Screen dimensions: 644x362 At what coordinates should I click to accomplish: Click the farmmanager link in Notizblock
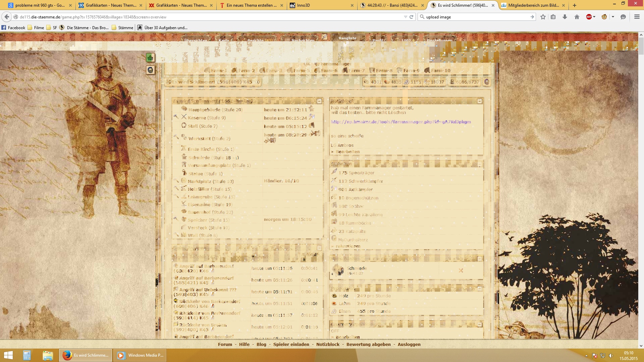pos(401,122)
